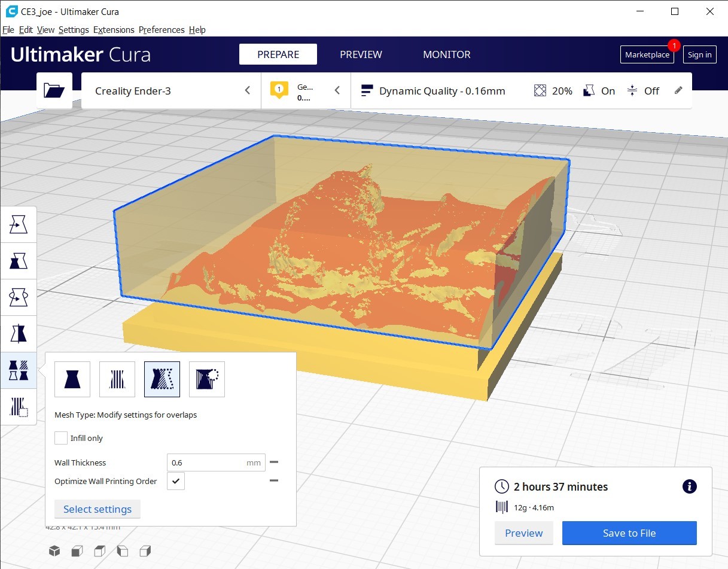The width and height of the screenshot is (728, 569).
Task: Open the Extensions menu
Action: point(114,30)
